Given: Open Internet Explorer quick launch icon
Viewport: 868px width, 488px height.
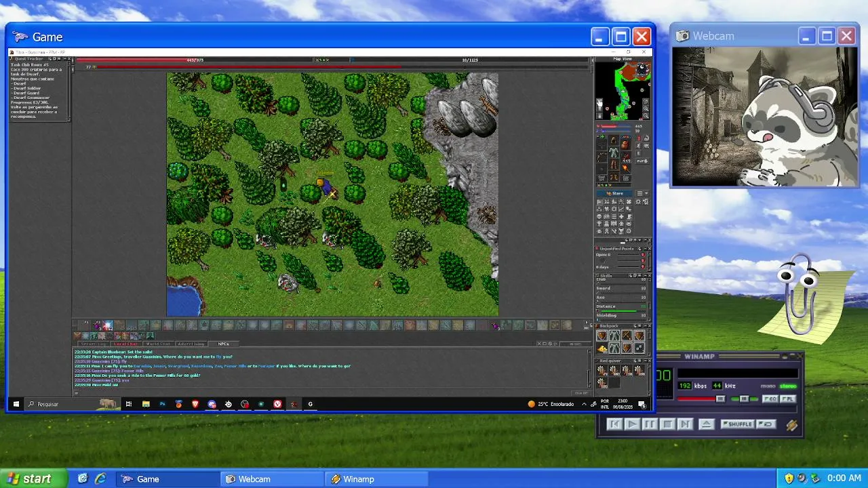Looking at the screenshot, I should coord(100,479).
